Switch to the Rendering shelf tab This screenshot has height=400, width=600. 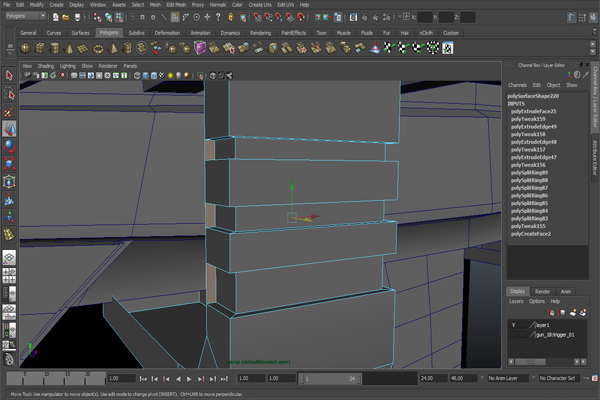pos(261,33)
